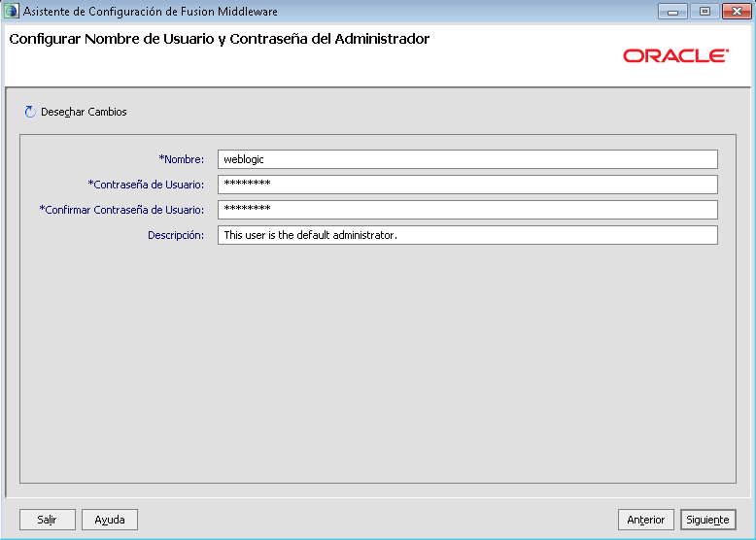Click the page heading 'Configurar Nombre de Usuario y Contraseña del Administrador'
Image resolution: width=756 pixels, height=540 pixels.
point(220,39)
